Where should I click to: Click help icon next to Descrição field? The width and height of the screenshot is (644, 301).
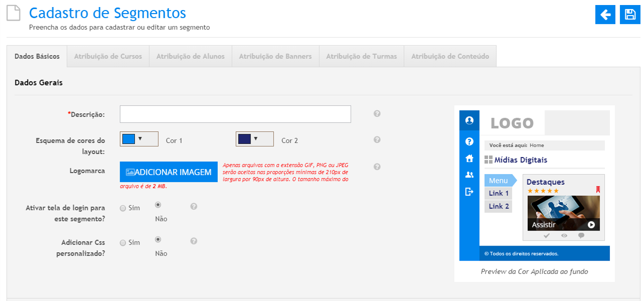pyautogui.click(x=377, y=114)
